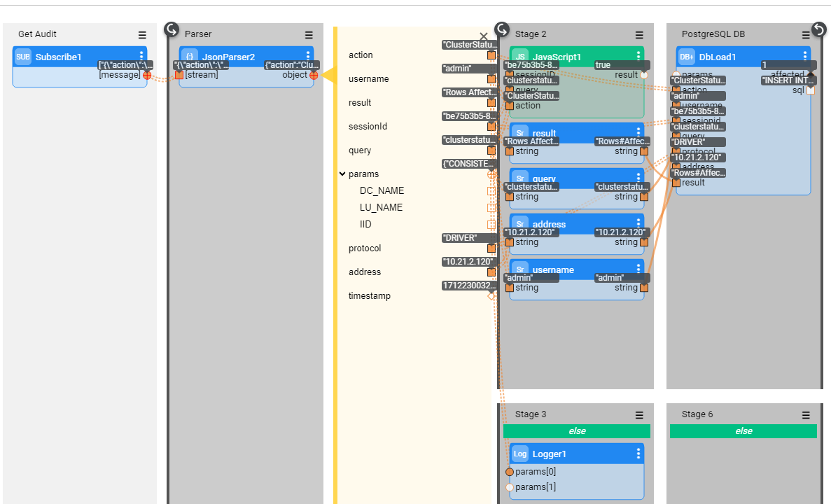Click the Parser stage loop arrow icon
Image resolution: width=831 pixels, height=504 pixels.
click(x=172, y=29)
